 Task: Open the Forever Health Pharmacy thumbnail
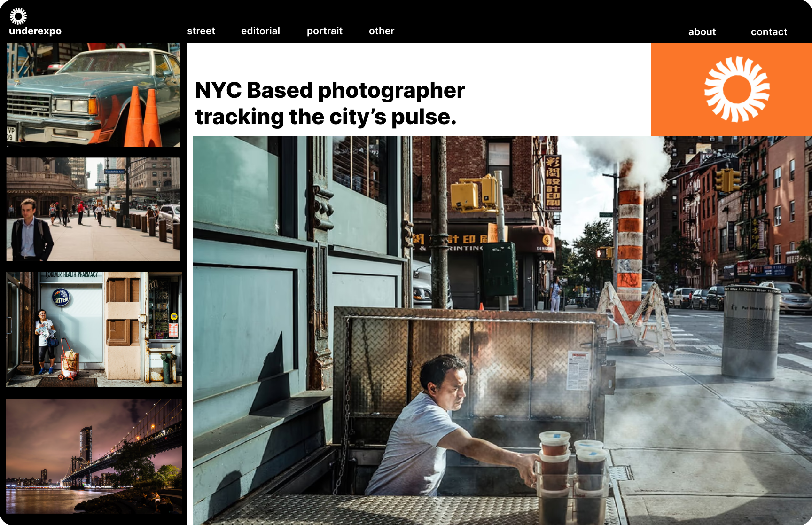tap(94, 329)
